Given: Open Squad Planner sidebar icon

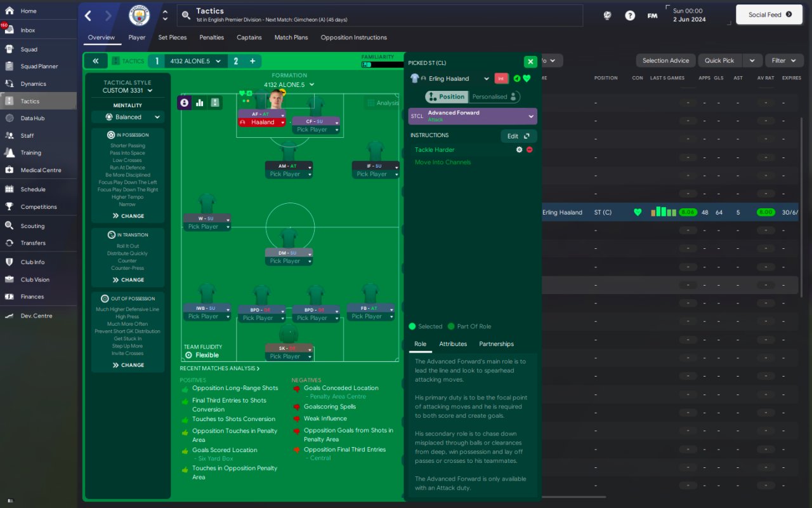Looking at the screenshot, I should tap(9, 66).
